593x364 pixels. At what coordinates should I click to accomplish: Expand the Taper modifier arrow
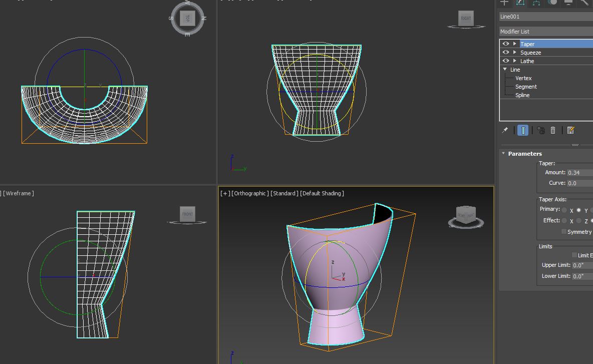click(x=514, y=44)
